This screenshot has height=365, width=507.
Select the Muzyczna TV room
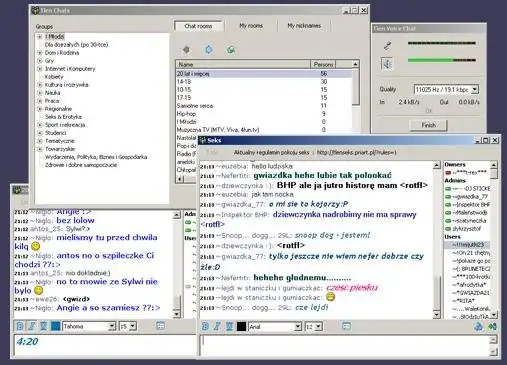[264, 130]
